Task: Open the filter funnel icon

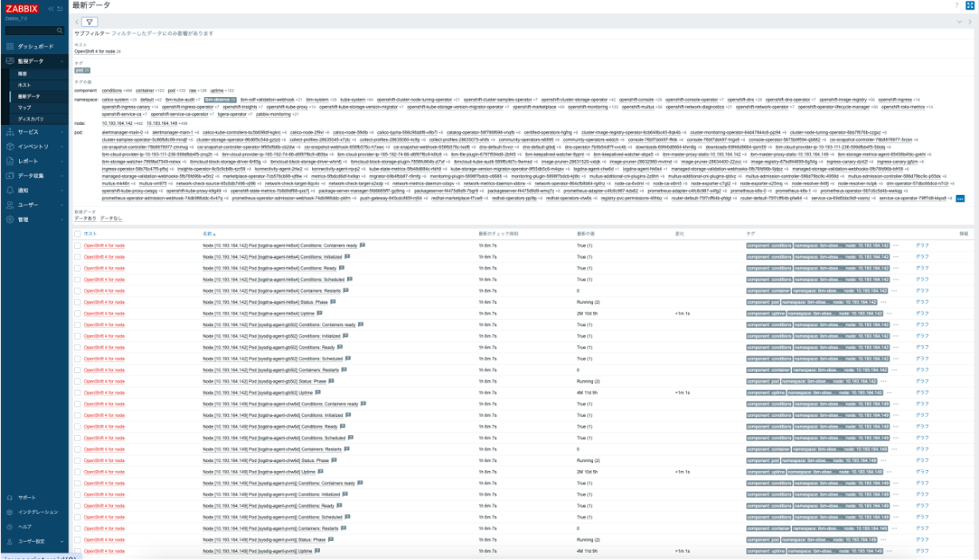Action: tap(90, 21)
